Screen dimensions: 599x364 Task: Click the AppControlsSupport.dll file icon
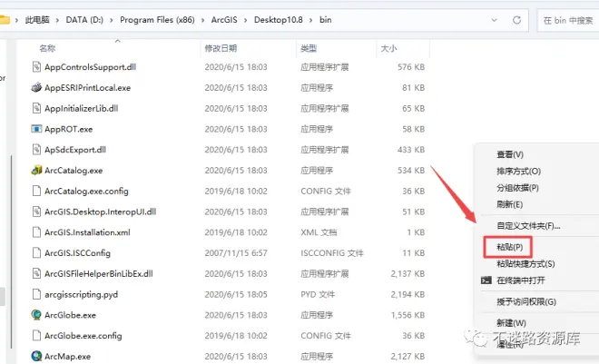point(36,67)
